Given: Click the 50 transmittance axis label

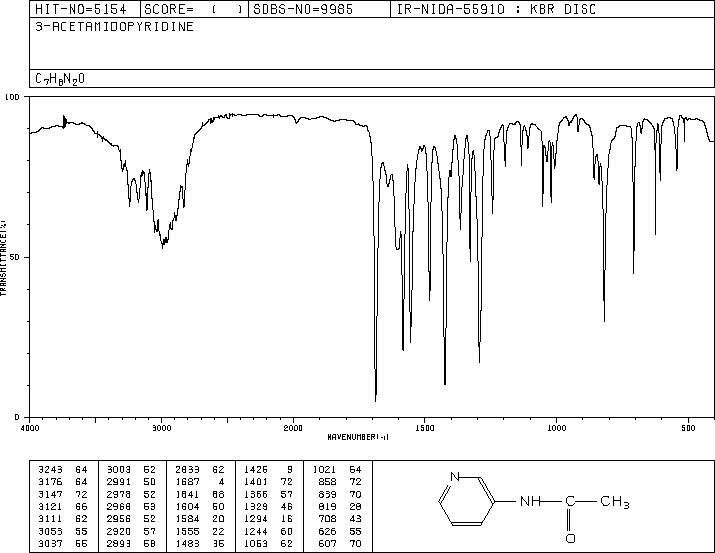Looking at the screenshot, I should (x=15, y=257).
